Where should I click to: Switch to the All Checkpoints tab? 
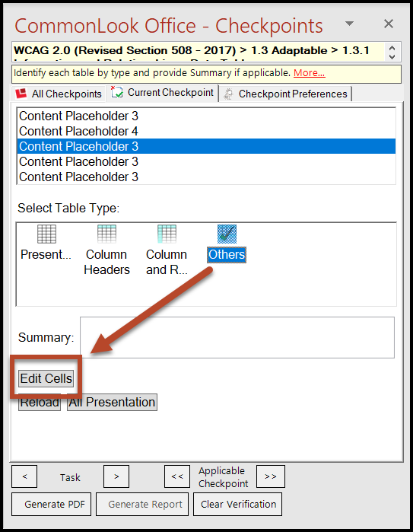click(59, 94)
